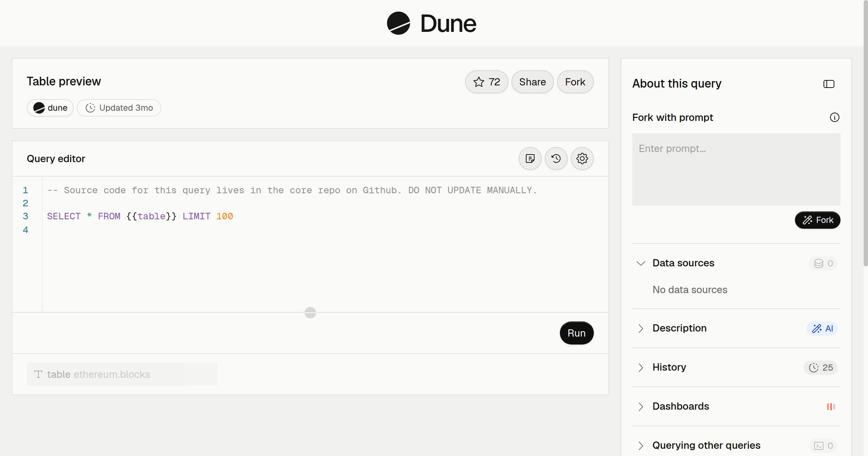Format query using the note icon
The height and width of the screenshot is (456, 868).
point(530,159)
